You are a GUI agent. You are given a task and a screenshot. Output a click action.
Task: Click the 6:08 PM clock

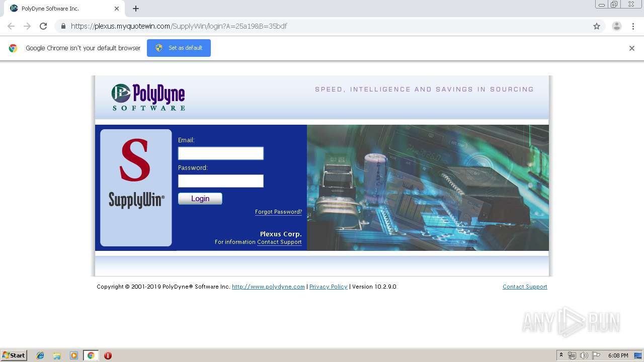pyautogui.click(x=618, y=355)
